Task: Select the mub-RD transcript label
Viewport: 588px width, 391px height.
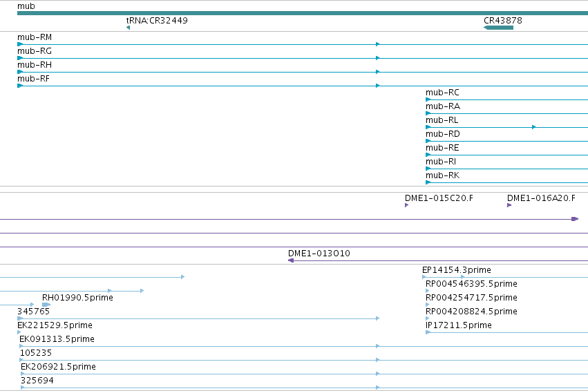Action: (442, 134)
